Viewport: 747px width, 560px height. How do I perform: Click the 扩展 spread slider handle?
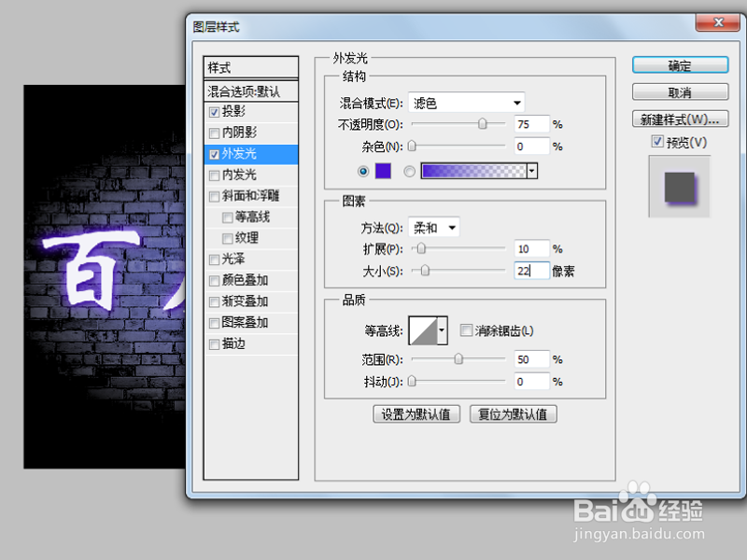coord(421,248)
